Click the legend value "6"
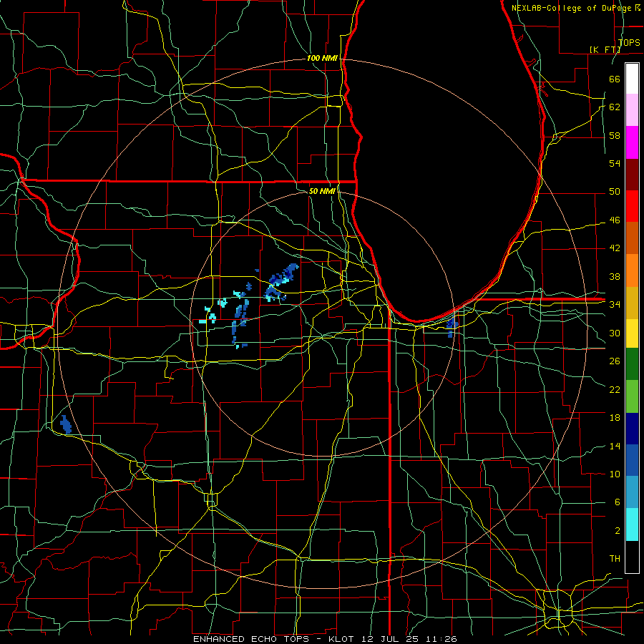The image size is (644, 644). [617, 502]
